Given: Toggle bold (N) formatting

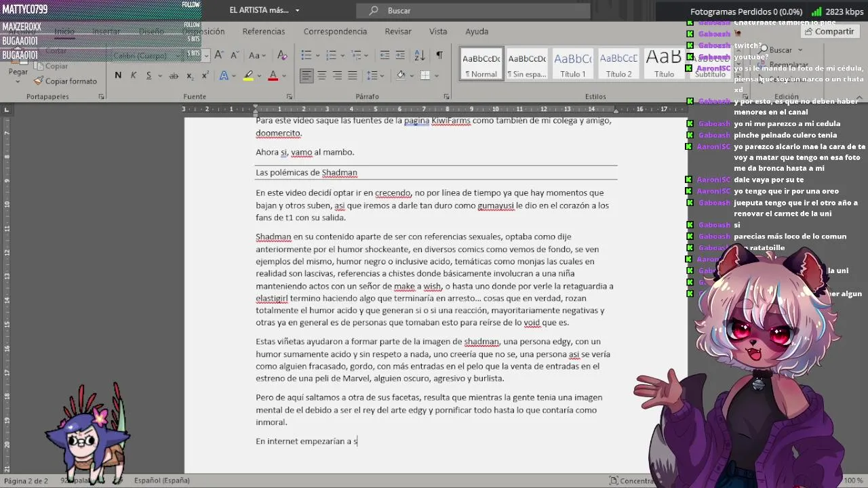Looking at the screenshot, I should 118,75.
